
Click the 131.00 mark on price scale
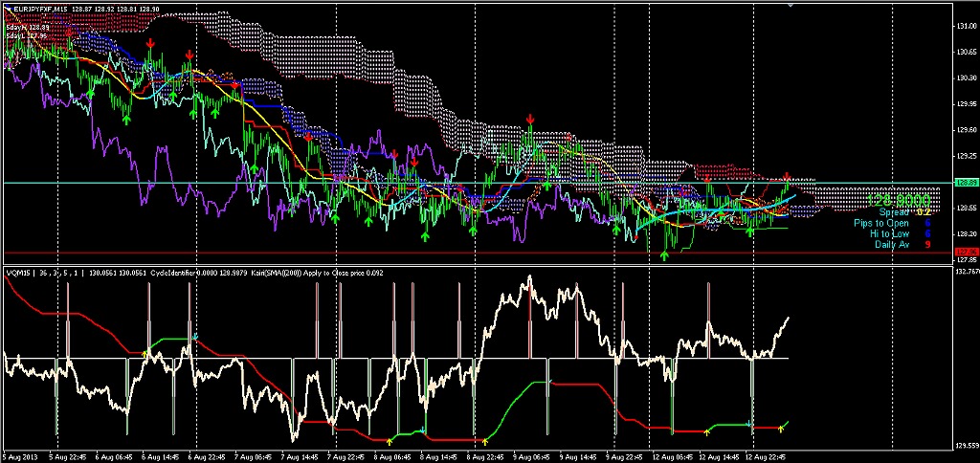point(966,26)
